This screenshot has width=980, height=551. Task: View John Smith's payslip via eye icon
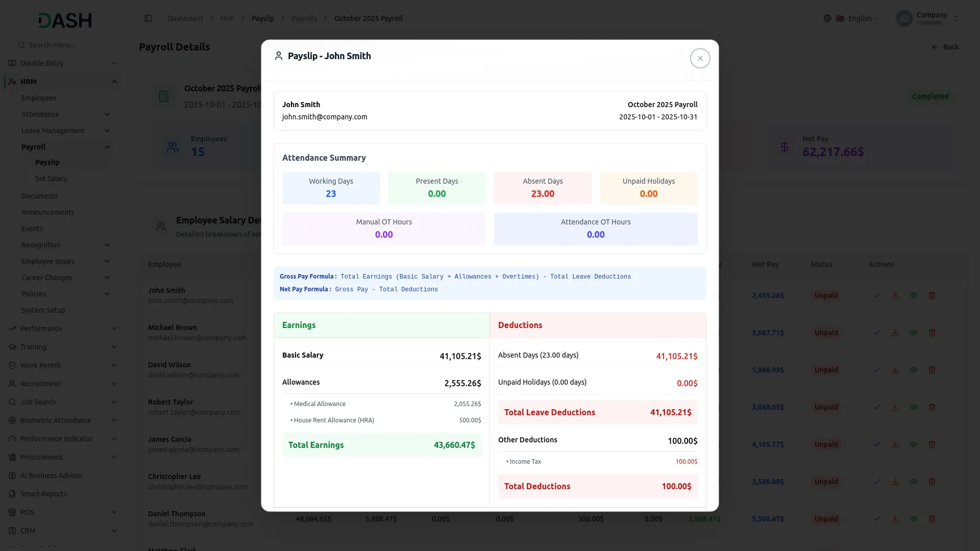coord(913,295)
